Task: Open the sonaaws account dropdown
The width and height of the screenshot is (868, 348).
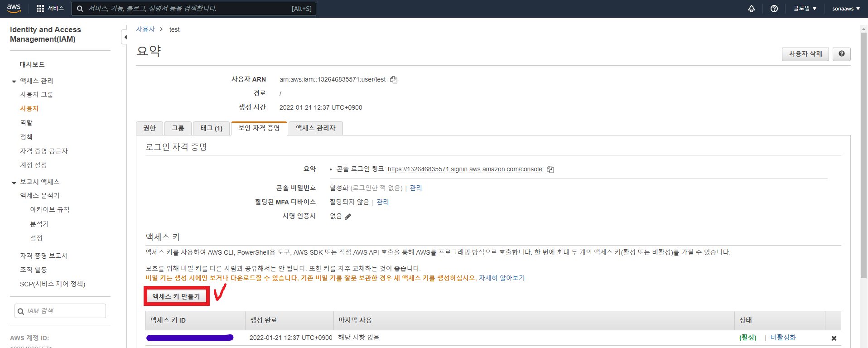Action: [846, 9]
